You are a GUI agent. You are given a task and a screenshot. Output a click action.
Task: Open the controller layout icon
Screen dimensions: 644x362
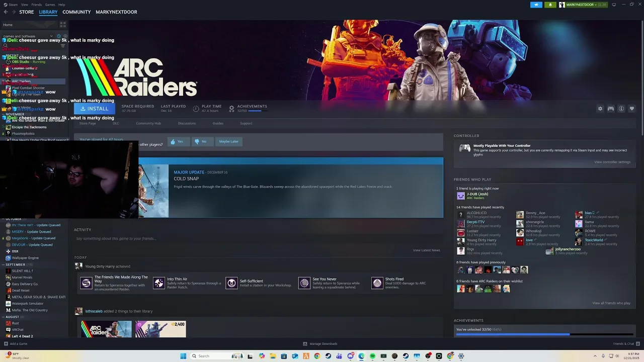(x=610, y=109)
